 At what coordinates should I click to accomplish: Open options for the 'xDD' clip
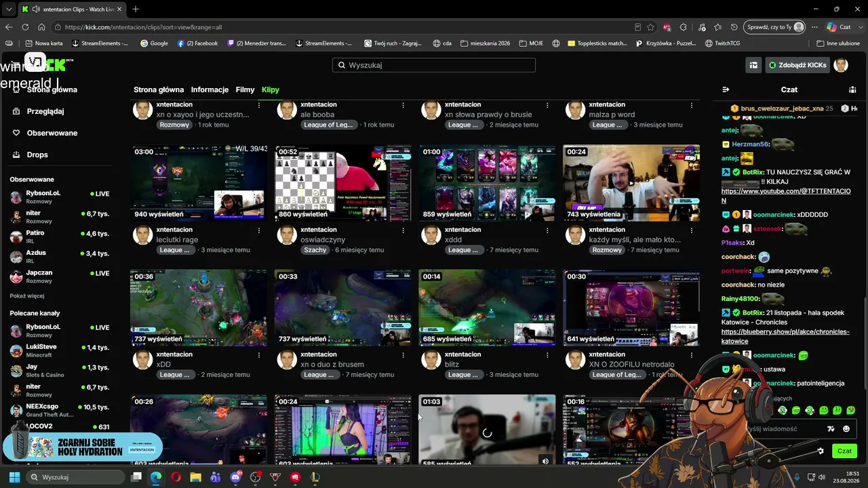coord(259,354)
